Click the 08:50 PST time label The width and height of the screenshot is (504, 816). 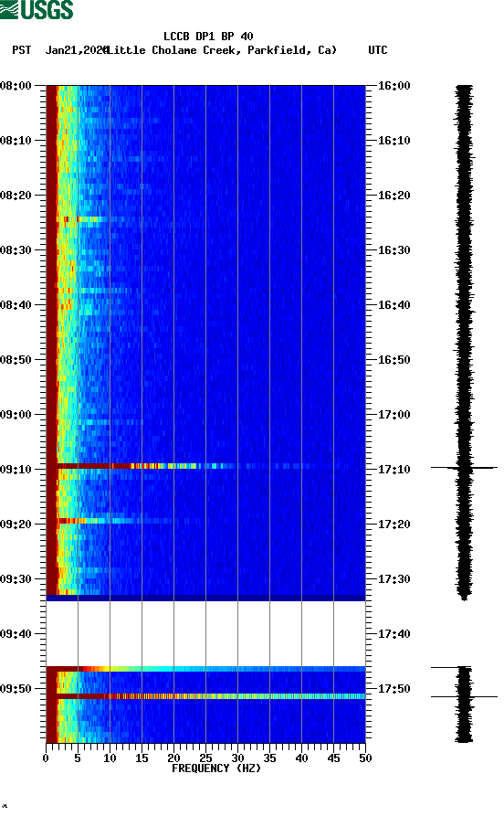pos(16,360)
